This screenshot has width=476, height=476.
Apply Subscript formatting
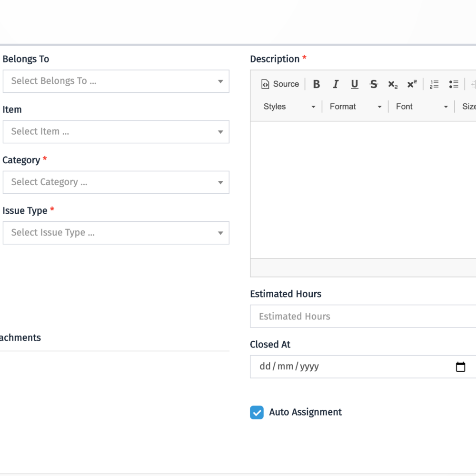[x=392, y=84]
